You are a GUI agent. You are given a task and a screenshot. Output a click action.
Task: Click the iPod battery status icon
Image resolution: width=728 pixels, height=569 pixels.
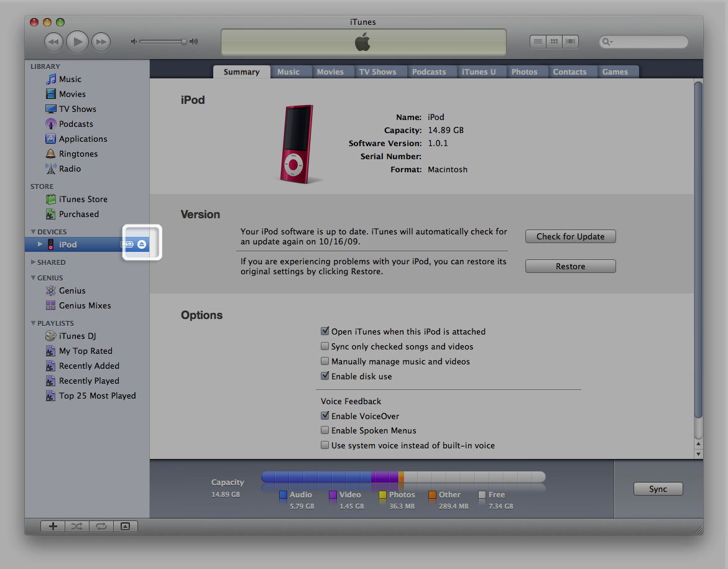[127, 244]
